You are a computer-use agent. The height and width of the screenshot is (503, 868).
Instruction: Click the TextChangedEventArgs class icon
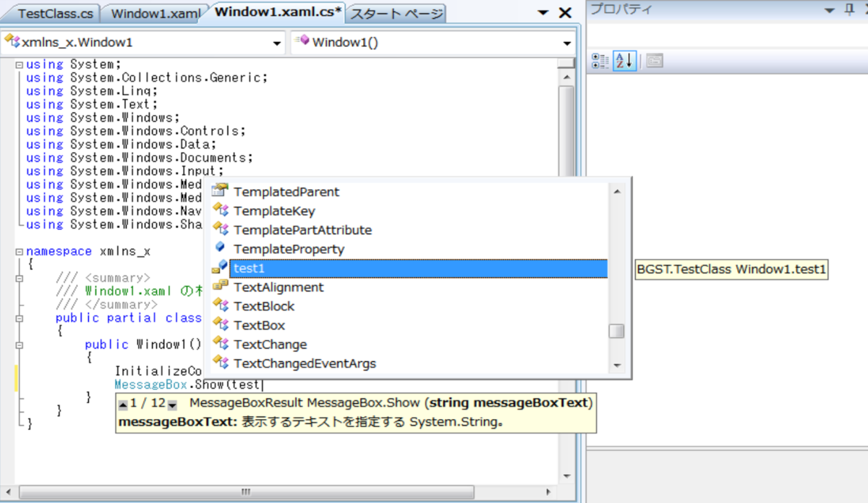tap(220, 362)
